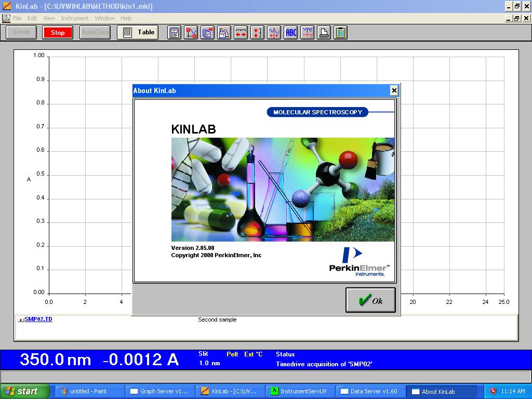532x399 pixels.
Task: Select the table display setup icon
Action: click(173, 32)
